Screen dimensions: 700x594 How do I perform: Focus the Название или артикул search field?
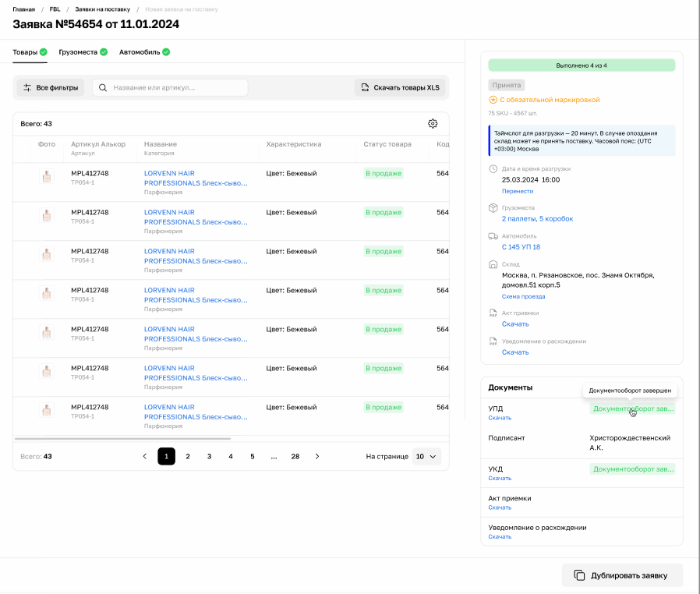click(170, 87)
